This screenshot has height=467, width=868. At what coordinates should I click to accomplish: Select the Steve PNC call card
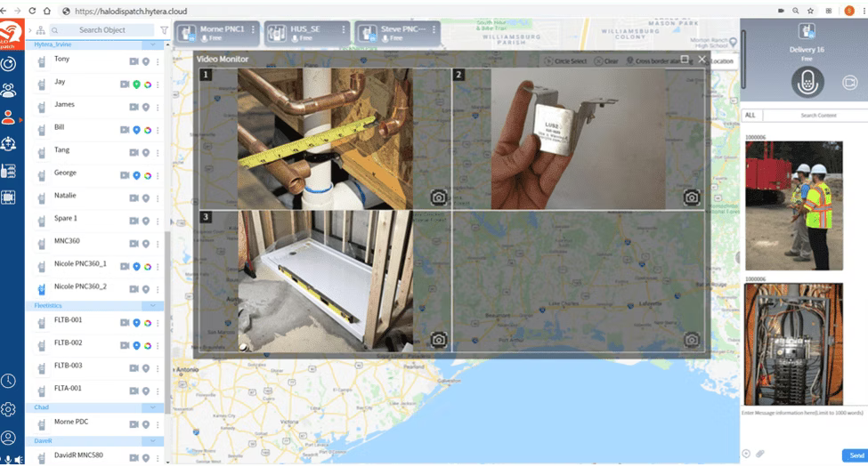click(x=397, y=33)
